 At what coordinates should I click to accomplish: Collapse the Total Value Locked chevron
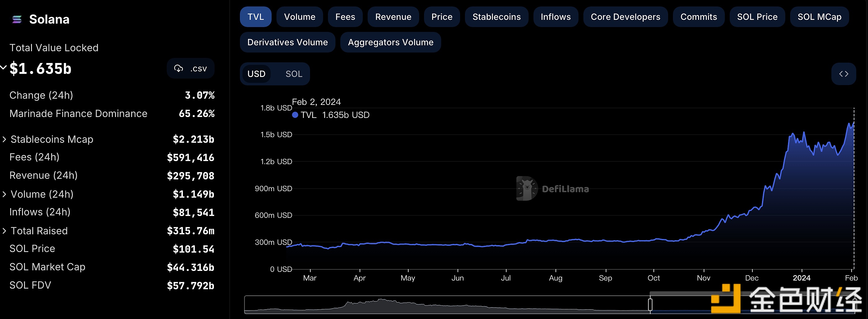click(3, 67)
